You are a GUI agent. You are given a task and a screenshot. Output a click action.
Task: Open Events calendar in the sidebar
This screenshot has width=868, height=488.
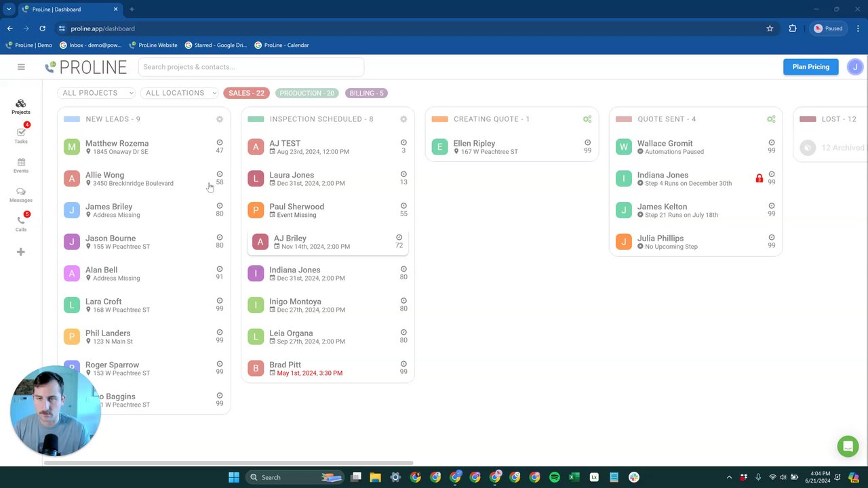point(21,165)
